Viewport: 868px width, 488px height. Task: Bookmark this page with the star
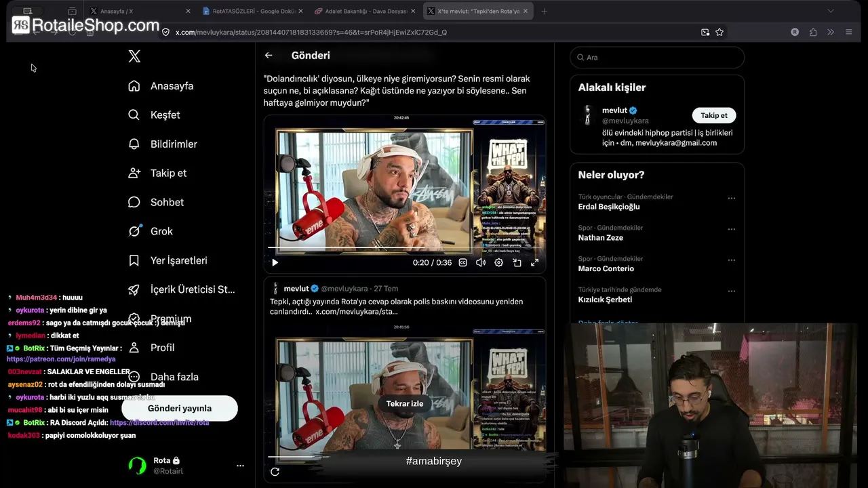[x=719, y=32]
